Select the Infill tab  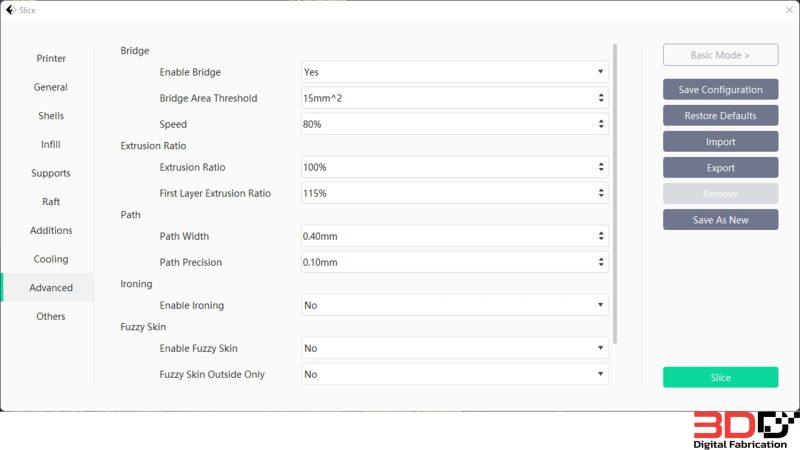(x=51, y=144)
